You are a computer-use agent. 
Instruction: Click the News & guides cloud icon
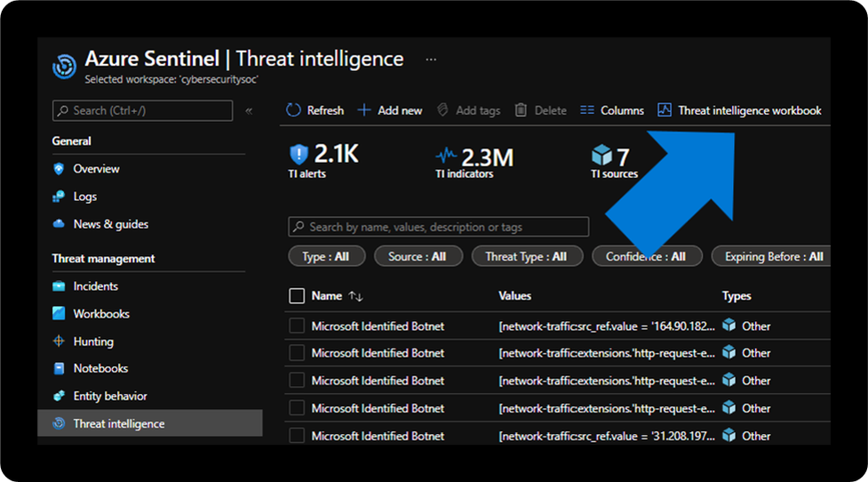click(x=59, y=224)
